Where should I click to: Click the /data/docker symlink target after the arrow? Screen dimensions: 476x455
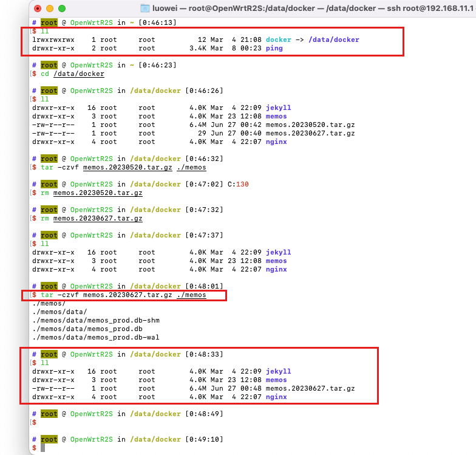point(333,39)
